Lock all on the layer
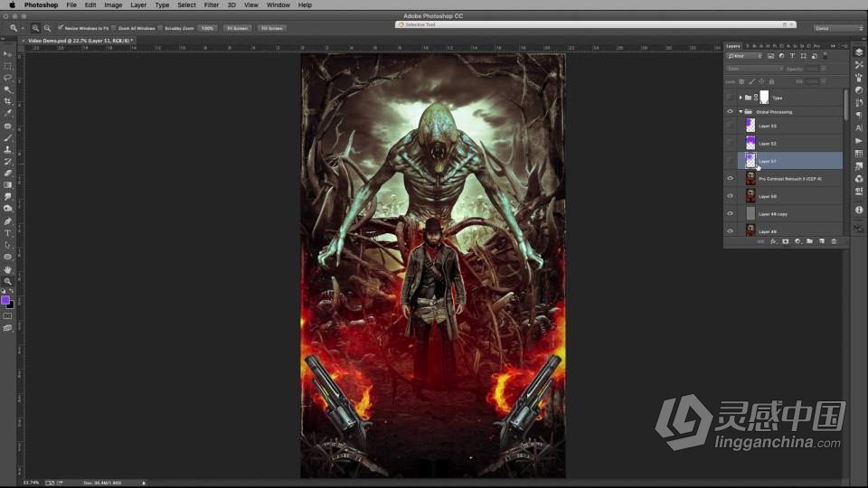Screen dimensions: 868x488 click(771, 82)
